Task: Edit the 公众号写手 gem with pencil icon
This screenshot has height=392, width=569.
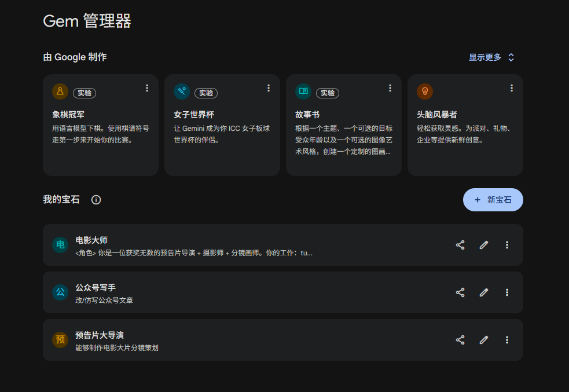Action: tap(483, 292)
